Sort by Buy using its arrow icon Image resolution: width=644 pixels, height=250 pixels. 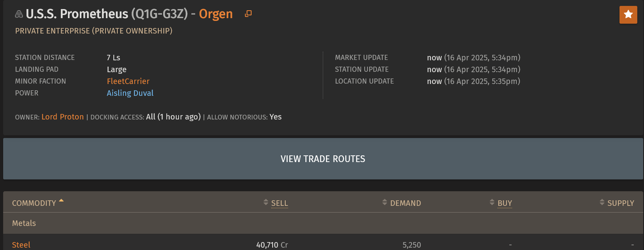point(492,202)
